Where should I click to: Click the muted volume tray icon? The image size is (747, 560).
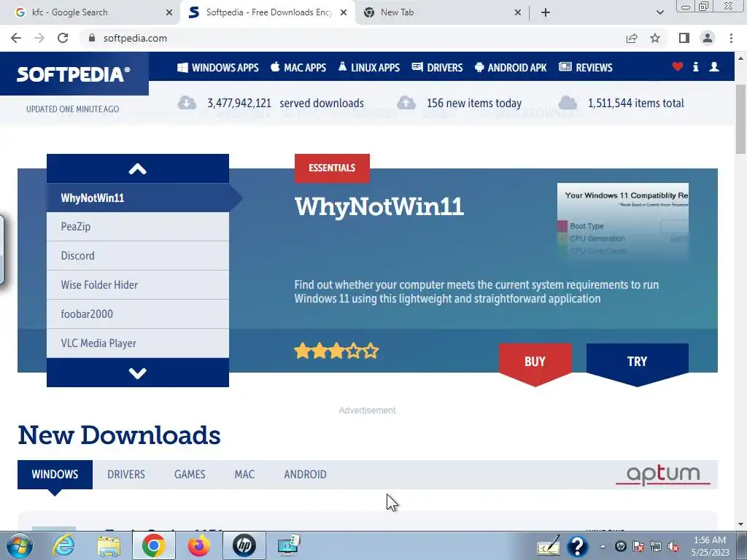pos(673,546)
